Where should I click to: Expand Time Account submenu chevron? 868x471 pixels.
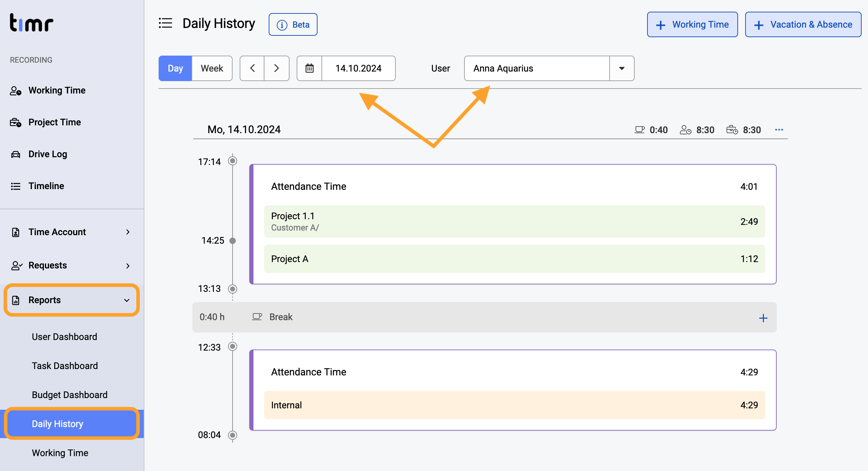128,232
